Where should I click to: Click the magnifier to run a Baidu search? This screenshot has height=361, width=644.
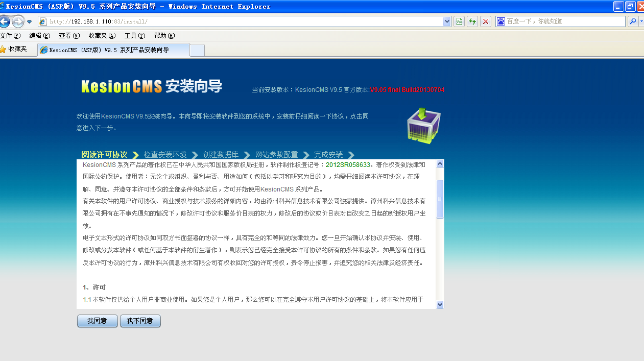[633, 21]
